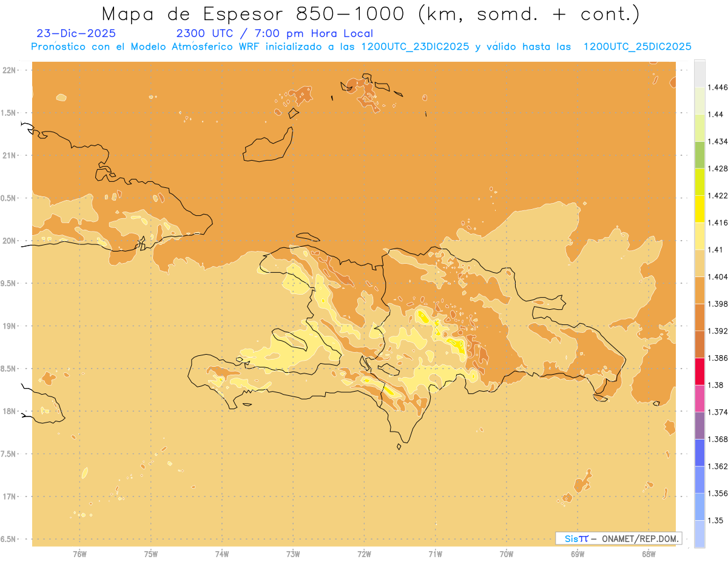Click the legend value '1.434'
The width and height of the screenshot is (728, 562).
click(718, 141)
